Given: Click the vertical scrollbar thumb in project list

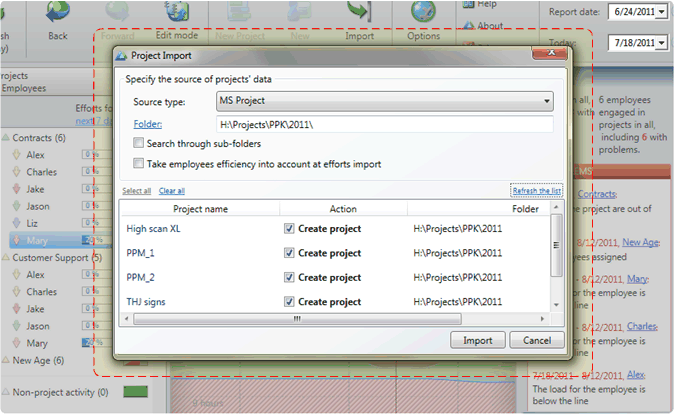Looking at the screenshot, I should pyautogui.click(x=556, y=245).
